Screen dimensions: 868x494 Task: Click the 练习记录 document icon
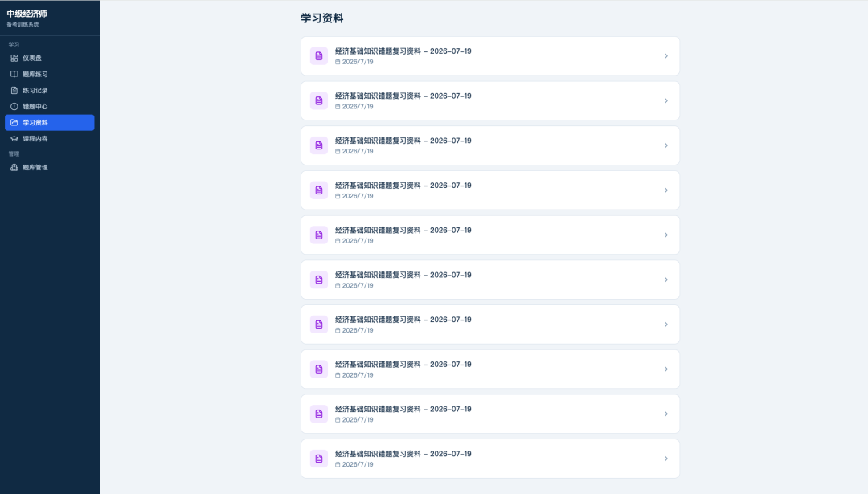tap(14, 90)
